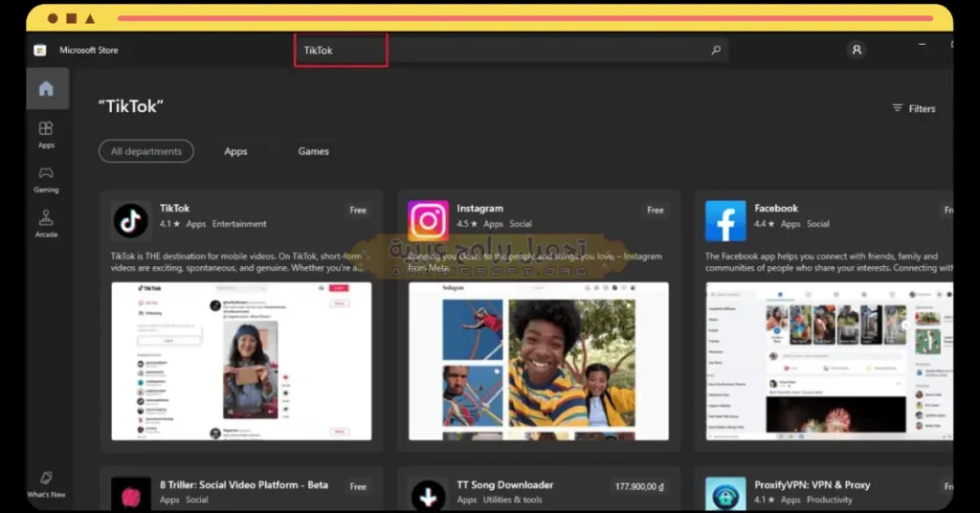980x513 pixels.
Task: Click ProxifyVPN's Productivity category label
Action: tap(830, 500)
